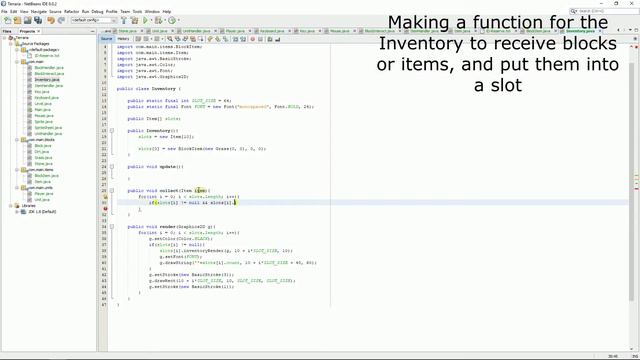
Task: Click the New File toolbar icon
Action: tap(7, 20)
